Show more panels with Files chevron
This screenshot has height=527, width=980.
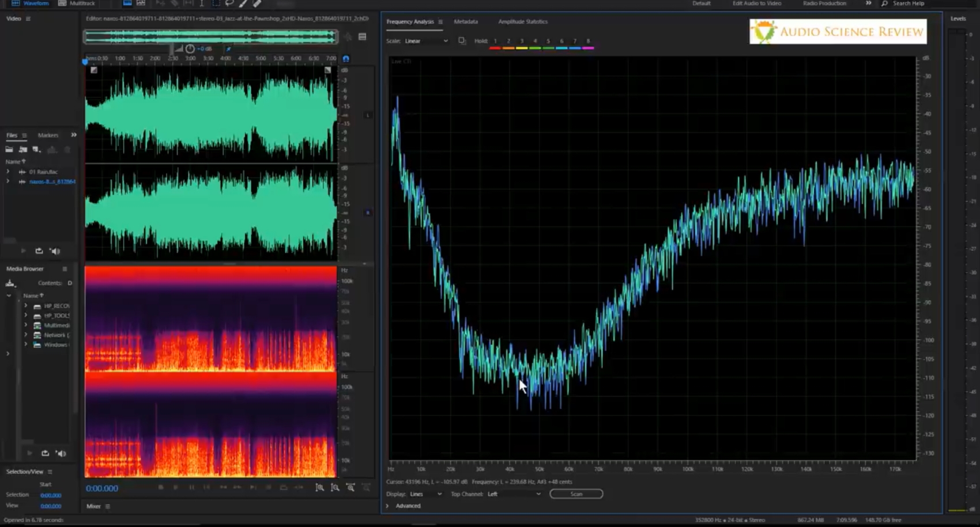[74, 135]
